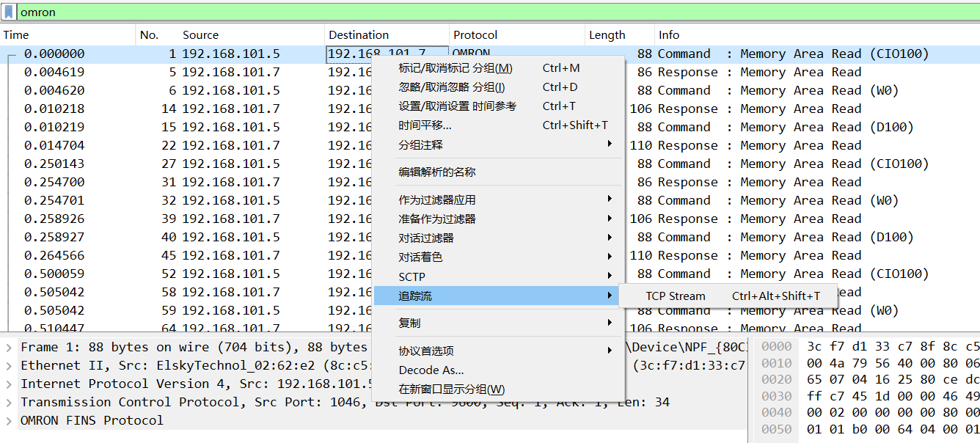Choose Decode As... menu entry
Viewport: 980px width, 443px height.
point(499,370)
